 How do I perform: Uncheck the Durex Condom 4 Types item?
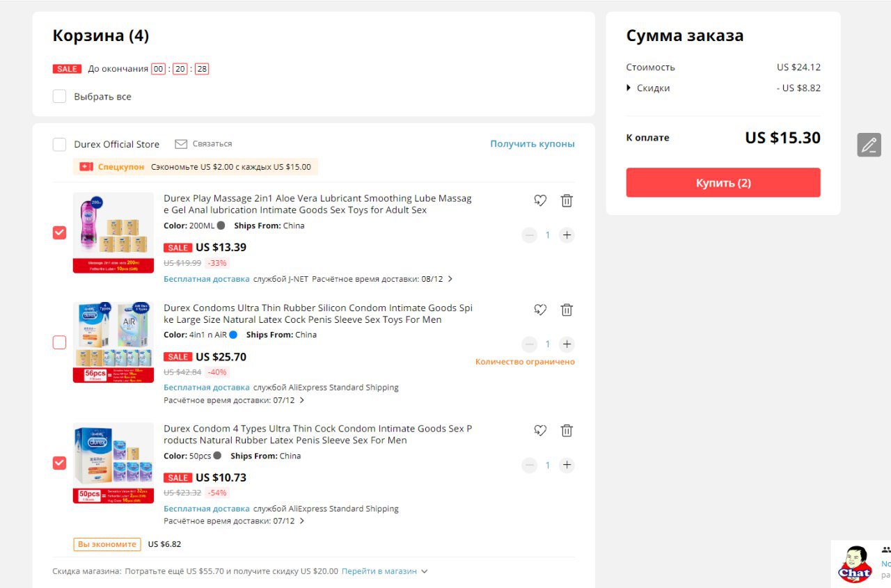point(59,463)
